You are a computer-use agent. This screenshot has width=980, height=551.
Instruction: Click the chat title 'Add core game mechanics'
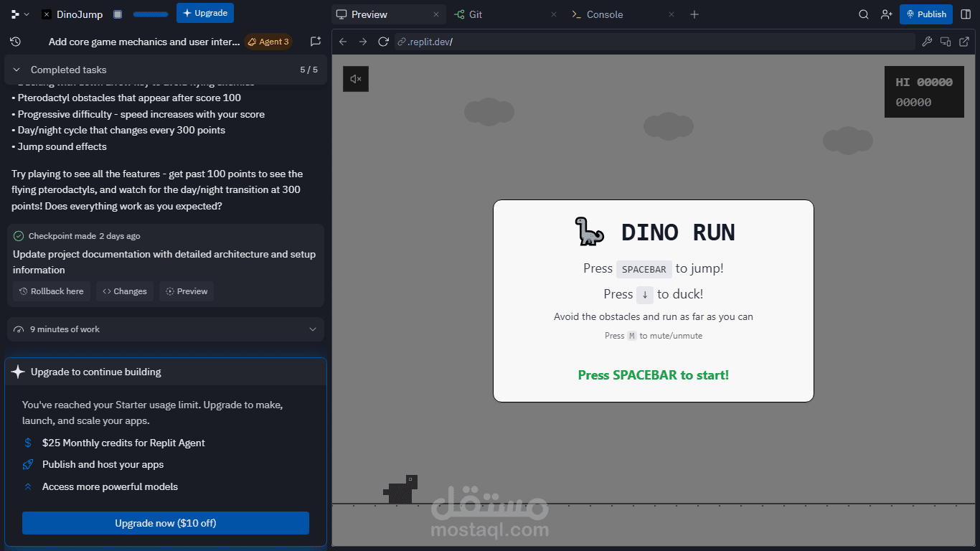click(144, 42)
